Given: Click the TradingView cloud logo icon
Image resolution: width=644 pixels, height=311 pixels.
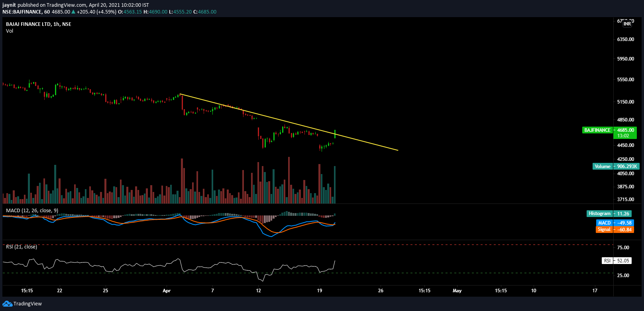Looking at the screenshot, I should point(7,304).
